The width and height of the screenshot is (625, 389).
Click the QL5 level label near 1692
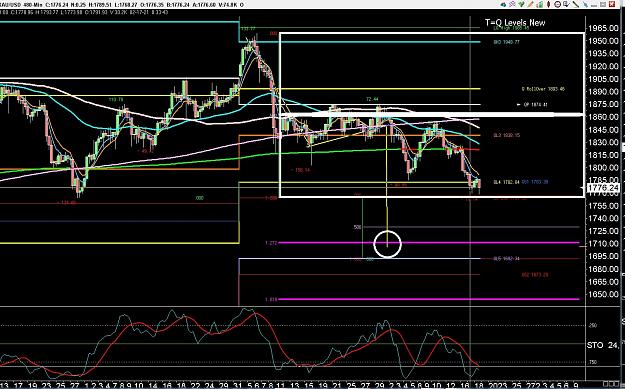[x=506, y=259]
